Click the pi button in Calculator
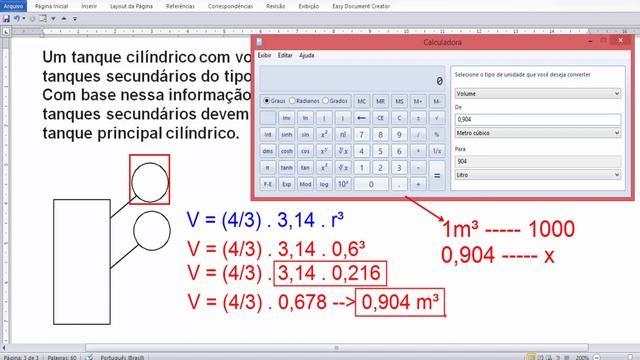This screenshot has height=360, width=640. (268, 167)
